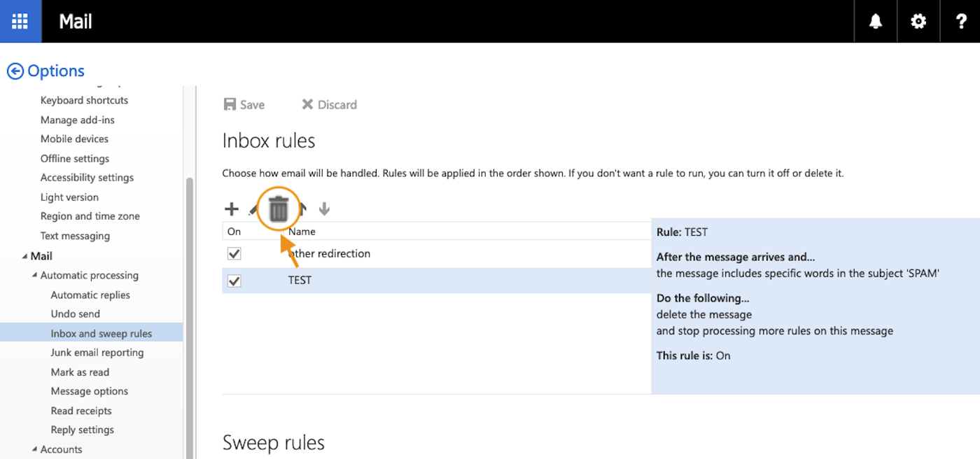Open the Read receipts option
Viewport: 980px width, 459px height.
[x=81, y=411]
